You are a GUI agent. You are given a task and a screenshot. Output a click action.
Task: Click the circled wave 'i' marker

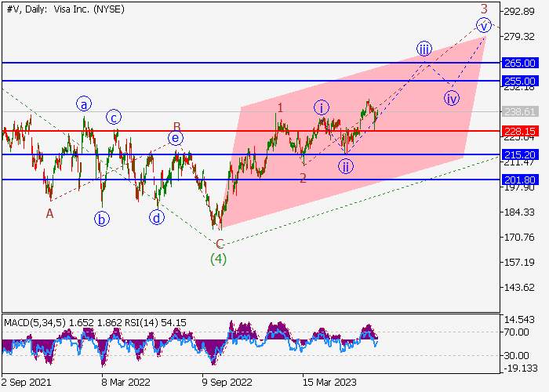click(322, 107)
